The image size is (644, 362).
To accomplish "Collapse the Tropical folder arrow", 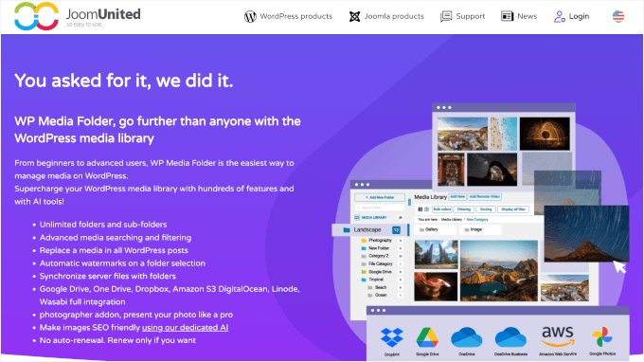I will pos(357,280).
